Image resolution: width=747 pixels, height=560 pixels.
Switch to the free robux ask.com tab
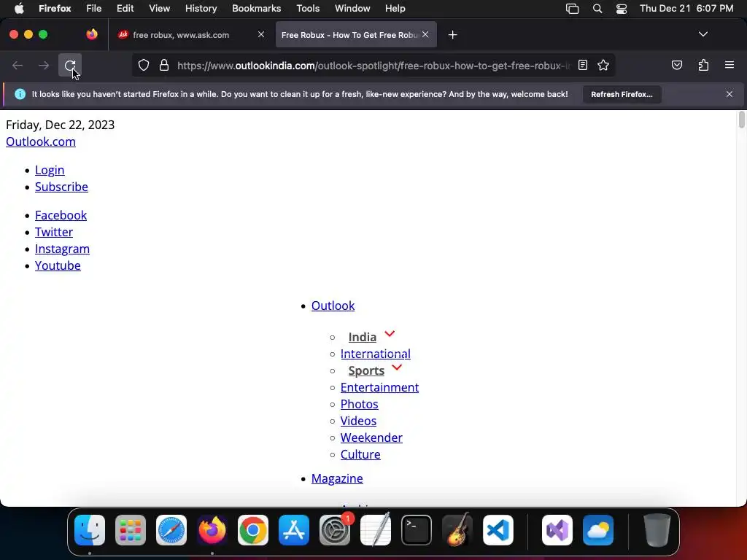coord(190,35)
